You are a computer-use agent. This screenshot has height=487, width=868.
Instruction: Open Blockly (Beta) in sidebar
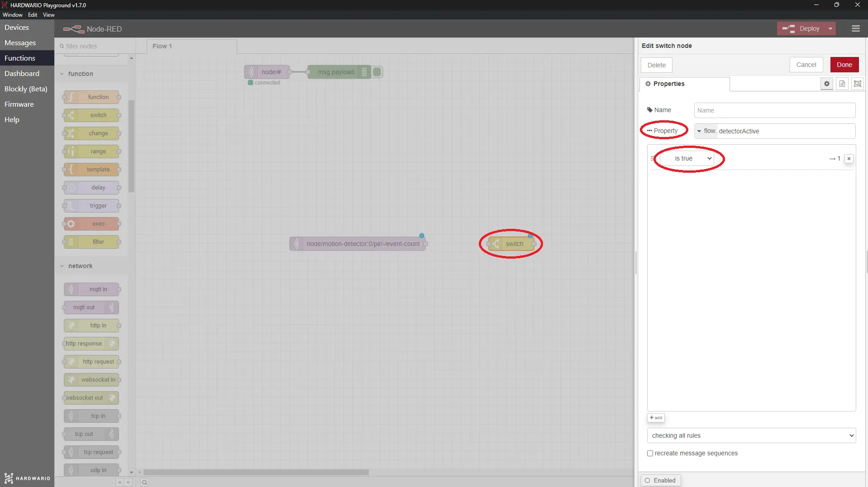click(27, 89)
